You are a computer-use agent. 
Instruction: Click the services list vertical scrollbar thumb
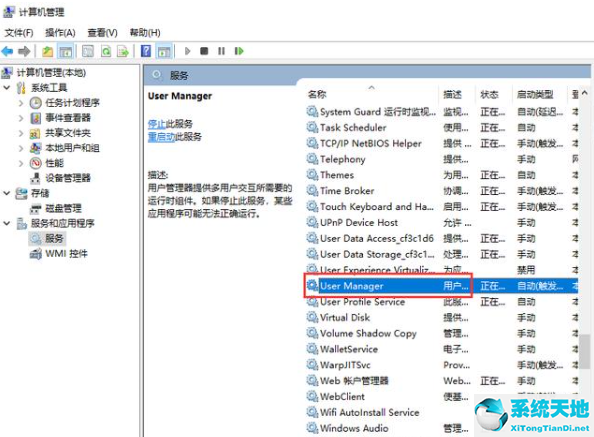pyautogui.click(x=585, y=351)
